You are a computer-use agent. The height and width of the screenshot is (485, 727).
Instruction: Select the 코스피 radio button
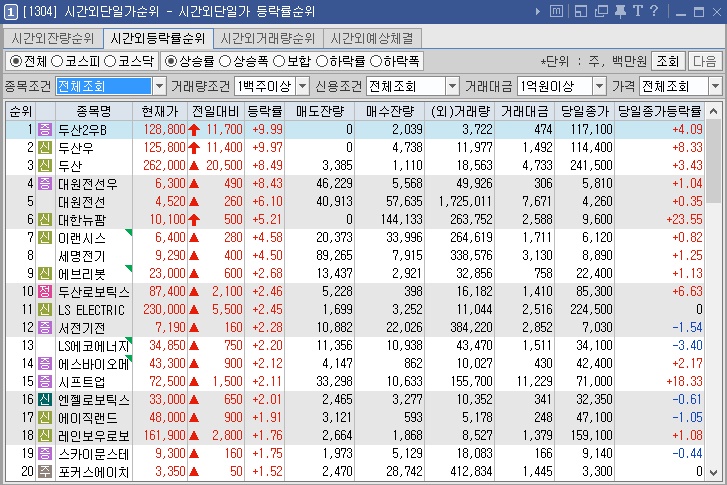click(x=57, y=61)
